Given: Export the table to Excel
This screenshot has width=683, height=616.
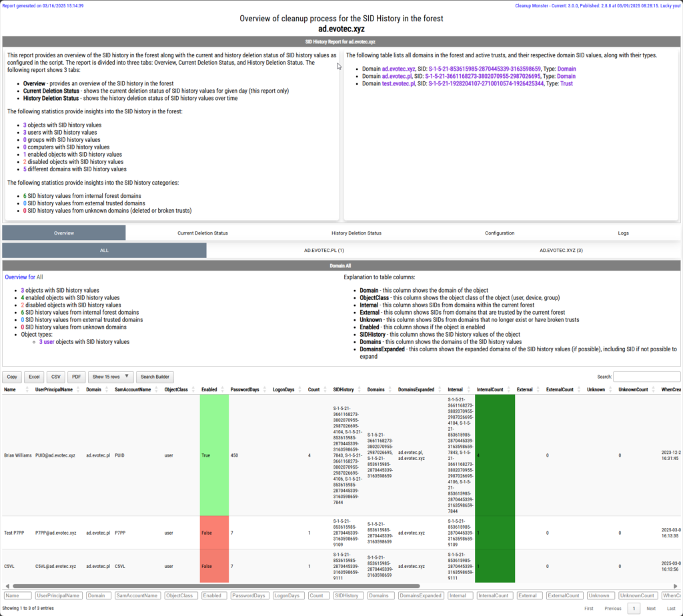Looking at the screenshot, I should 33,377.
